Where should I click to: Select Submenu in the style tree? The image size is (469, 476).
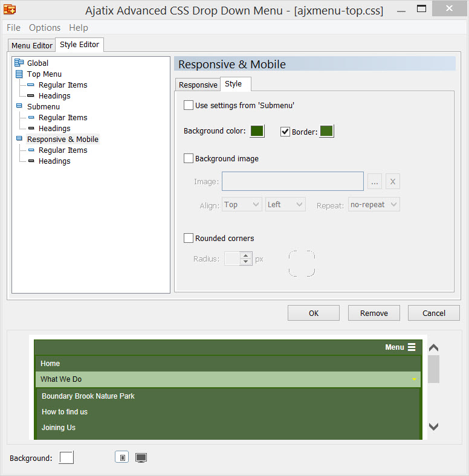click(44, 106)
